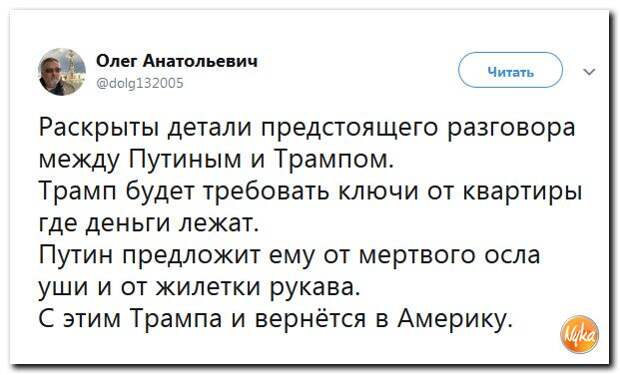Click the Читать follow button
620x375 pixels.
[510, 71]
